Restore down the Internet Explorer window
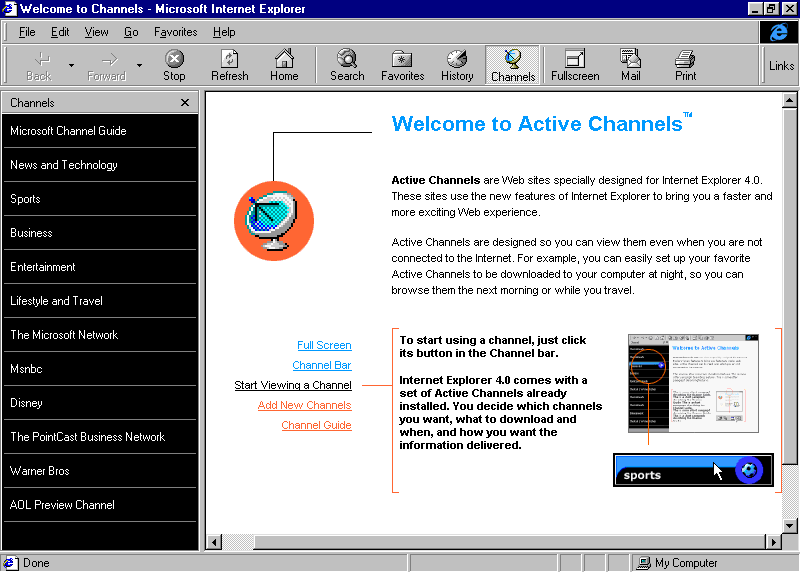 coord(770,9)
